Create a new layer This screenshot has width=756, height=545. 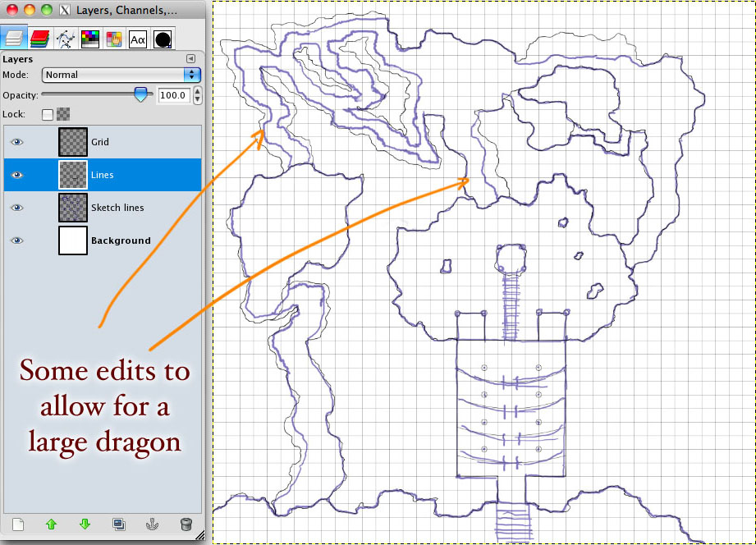[x=18, y=524]
